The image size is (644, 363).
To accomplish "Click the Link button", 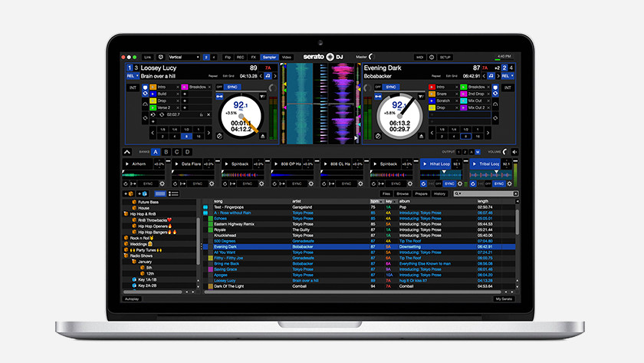I will point(147,57).
